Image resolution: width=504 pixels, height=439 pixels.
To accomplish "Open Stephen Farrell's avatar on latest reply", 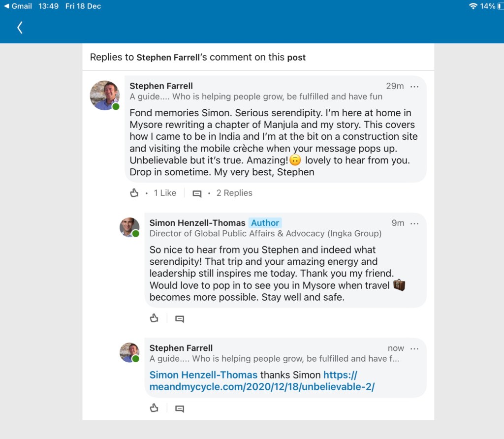I will coord(129,352).
